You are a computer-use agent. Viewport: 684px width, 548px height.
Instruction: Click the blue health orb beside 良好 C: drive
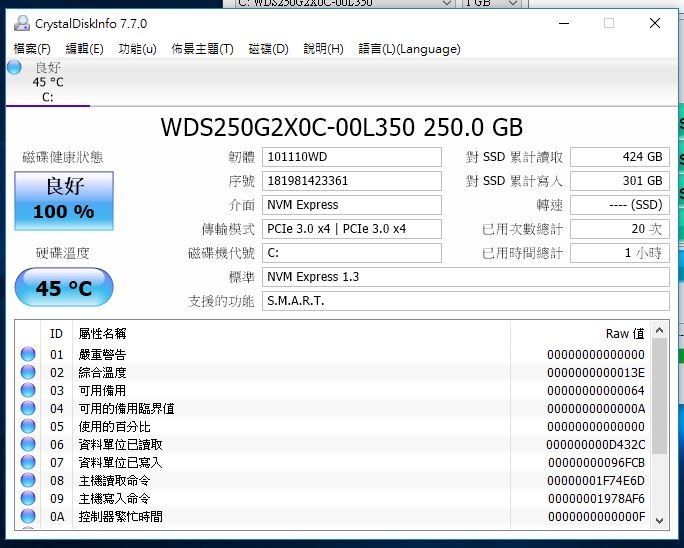(14, 67)
